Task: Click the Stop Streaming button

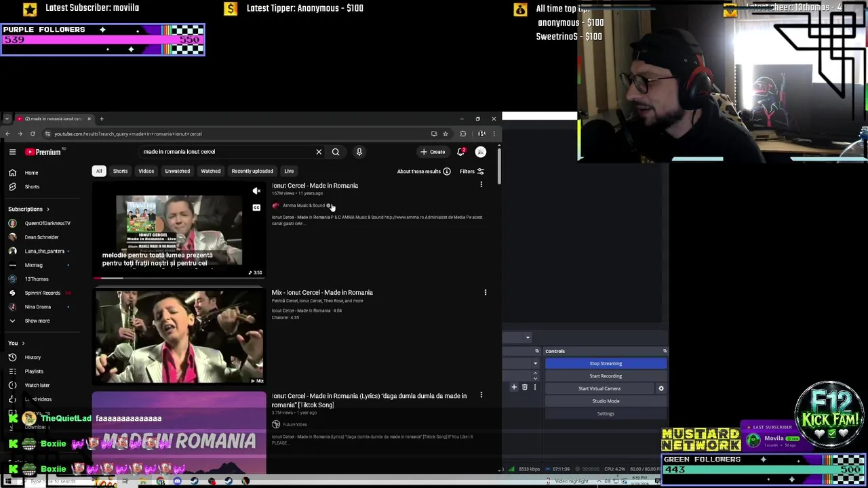Action: [x=606, y=363]
